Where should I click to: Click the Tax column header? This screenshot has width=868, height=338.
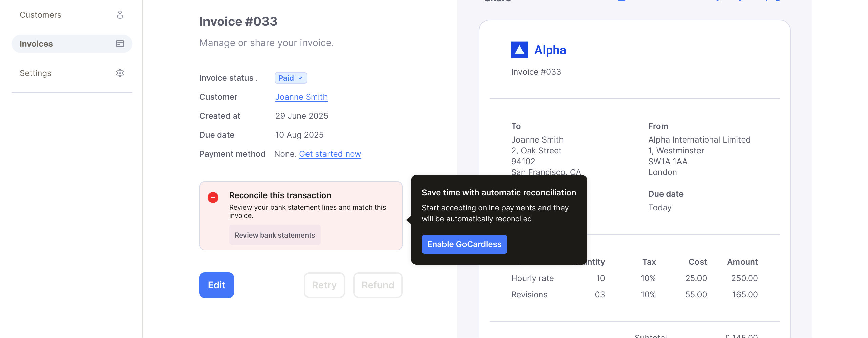click(649, 262)
